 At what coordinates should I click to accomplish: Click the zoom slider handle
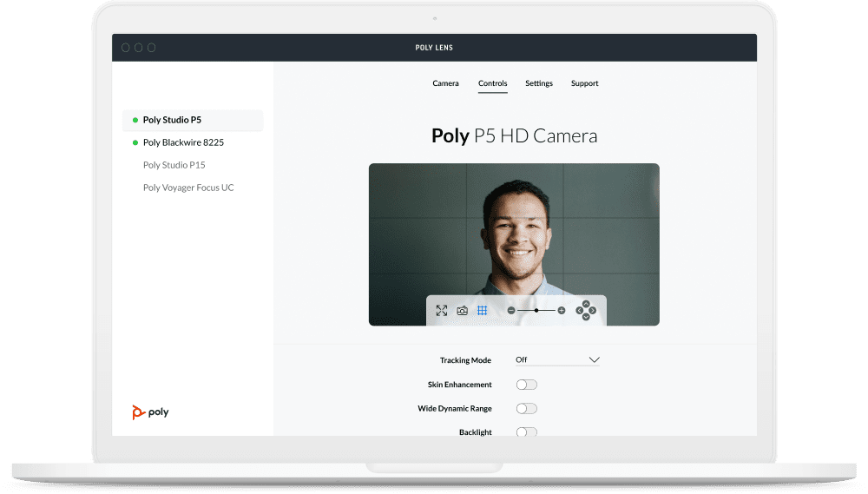(x=536, y=311)
